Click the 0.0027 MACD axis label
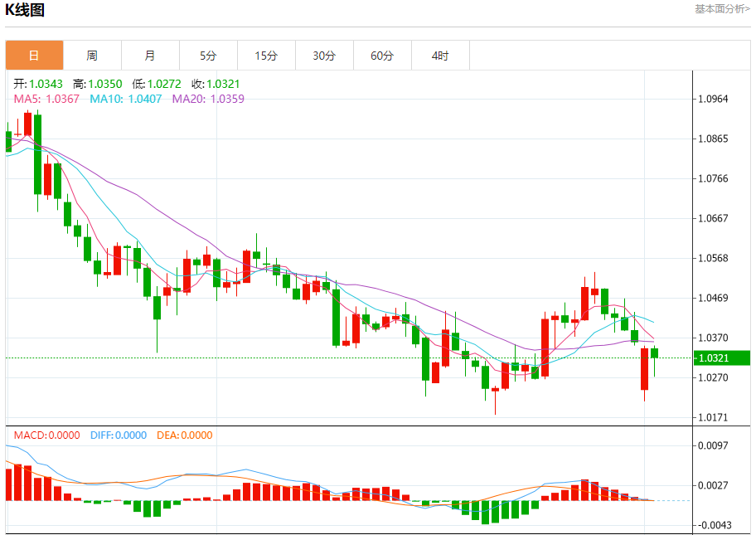The height and width of the screenshot is (535, 756). (713, 485)
